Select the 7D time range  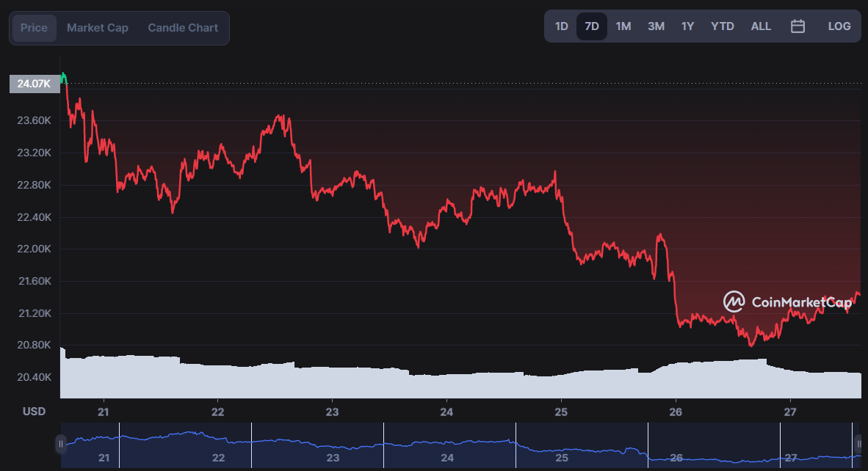click(x=592, y=26)
